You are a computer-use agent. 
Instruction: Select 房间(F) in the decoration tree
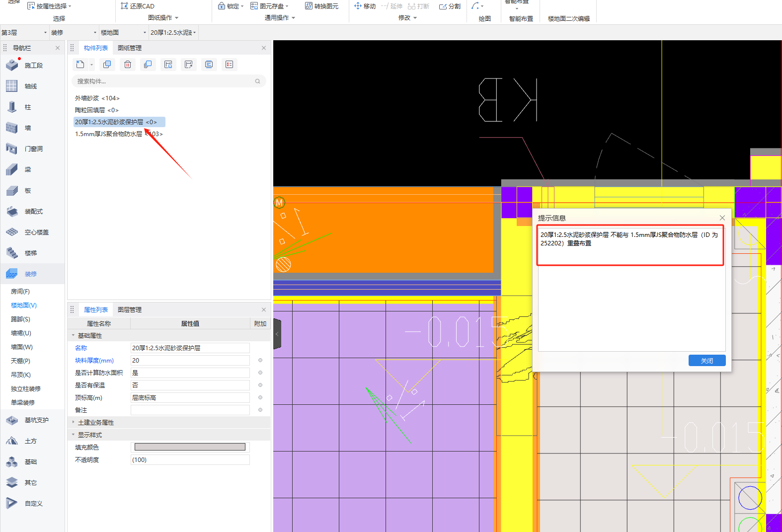20,291
